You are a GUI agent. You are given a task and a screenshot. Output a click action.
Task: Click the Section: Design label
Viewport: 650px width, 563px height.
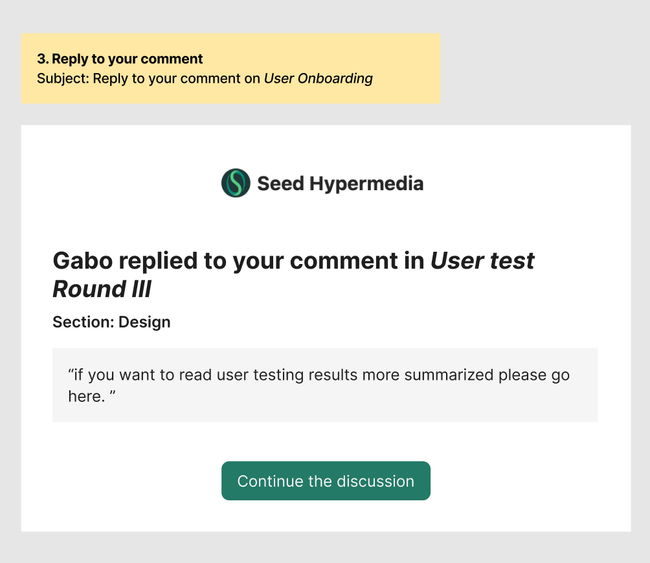coord(112,322)
